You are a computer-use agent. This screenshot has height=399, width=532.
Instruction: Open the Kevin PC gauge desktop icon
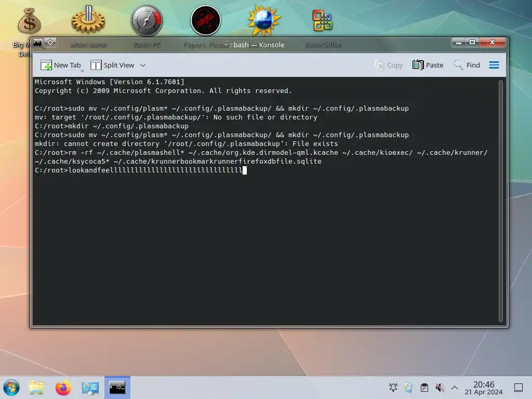(x=147, y=20)
